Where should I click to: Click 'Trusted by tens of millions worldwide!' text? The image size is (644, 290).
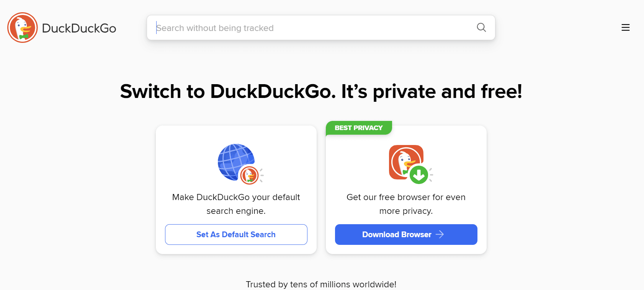click(321, 284)
